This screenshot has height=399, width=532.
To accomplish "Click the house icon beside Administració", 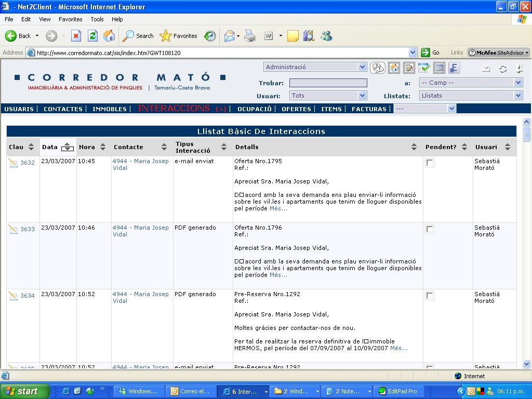I will [394, 68].
